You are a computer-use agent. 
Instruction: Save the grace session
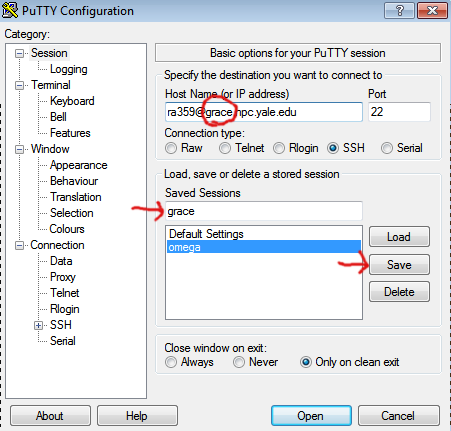(x=399, y=265)
